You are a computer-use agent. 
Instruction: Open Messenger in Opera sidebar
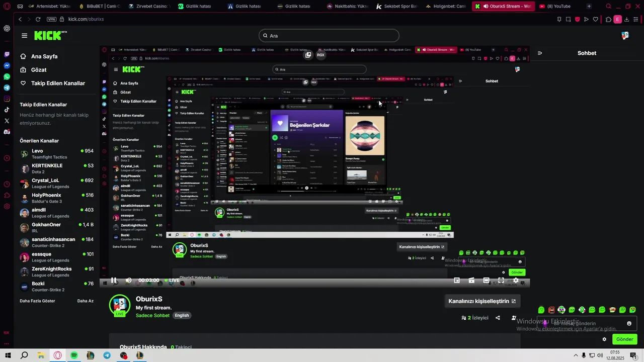(7, 65)
